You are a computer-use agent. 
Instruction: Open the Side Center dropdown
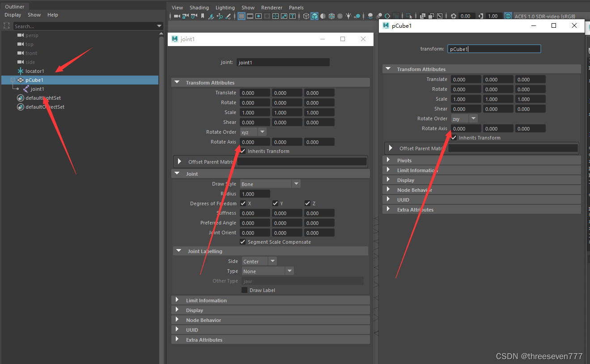259,262
